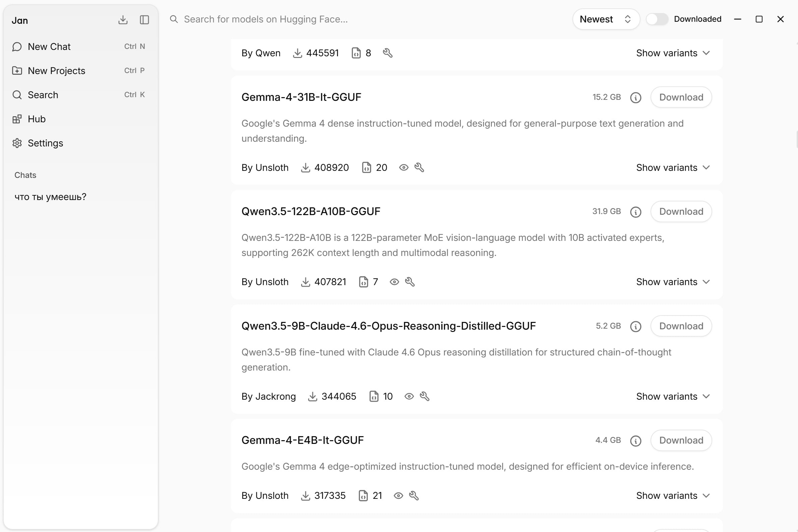
Task: Click the downloads icon in sidebar header
Action: click(123, 20)
